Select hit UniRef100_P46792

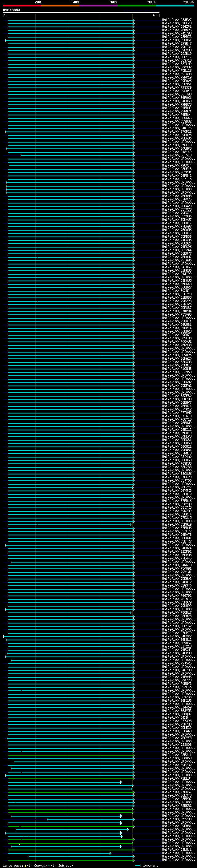[x=177, y=596]
